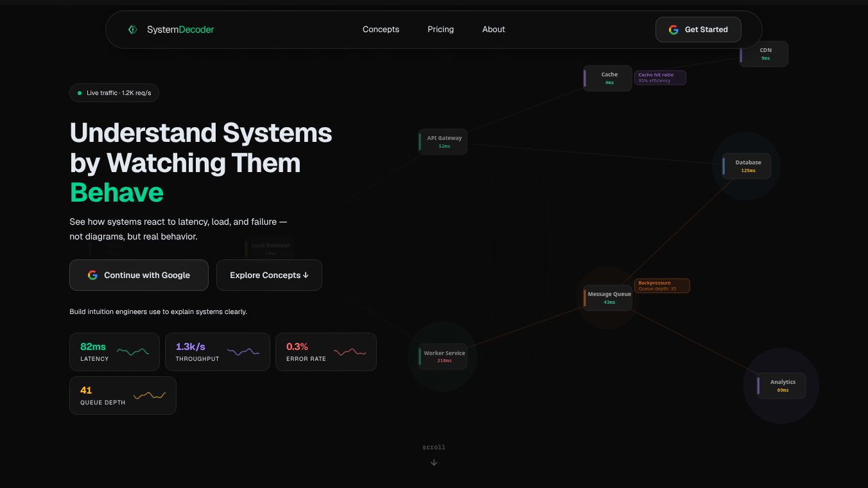868x488 pixels.
Task: Click the latency sparkline chart
Action: pyautogui.click(x=133, y=352)
